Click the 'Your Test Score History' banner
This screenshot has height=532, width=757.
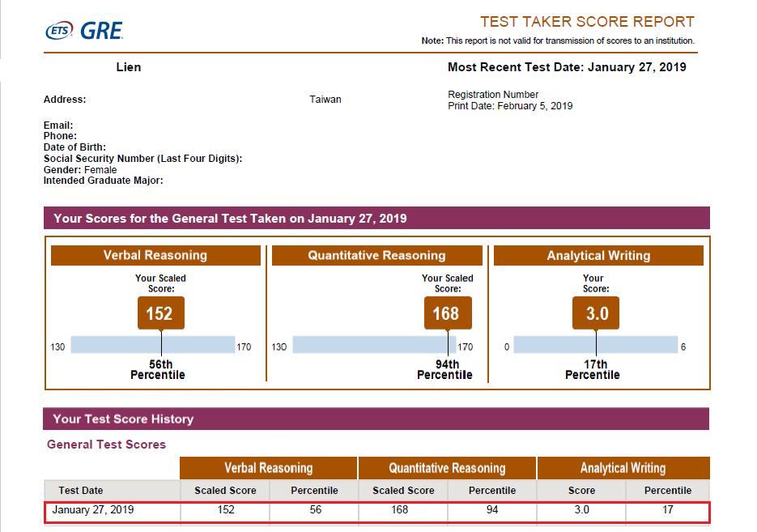click(x=376, y=419)
